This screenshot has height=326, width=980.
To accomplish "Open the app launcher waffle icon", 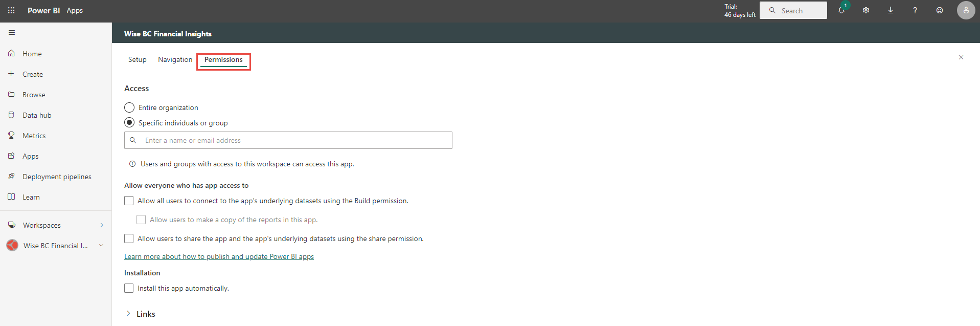I will point(11,10).
